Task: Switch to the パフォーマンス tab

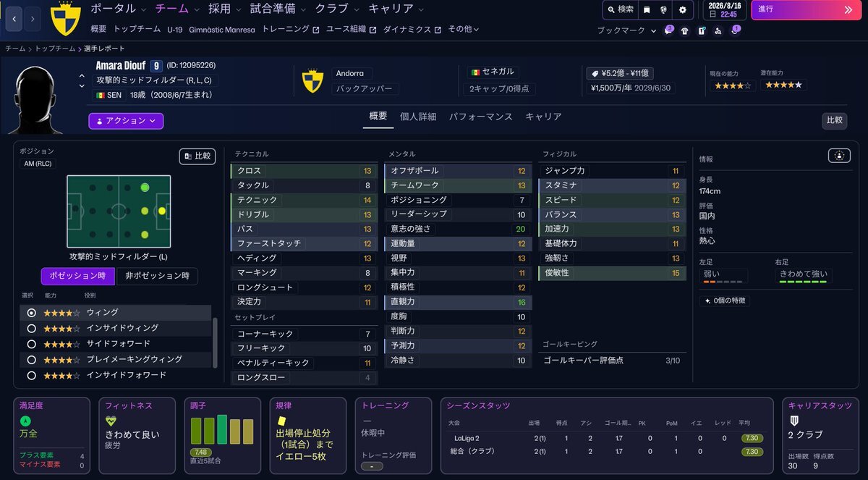Action: [480, 117]
